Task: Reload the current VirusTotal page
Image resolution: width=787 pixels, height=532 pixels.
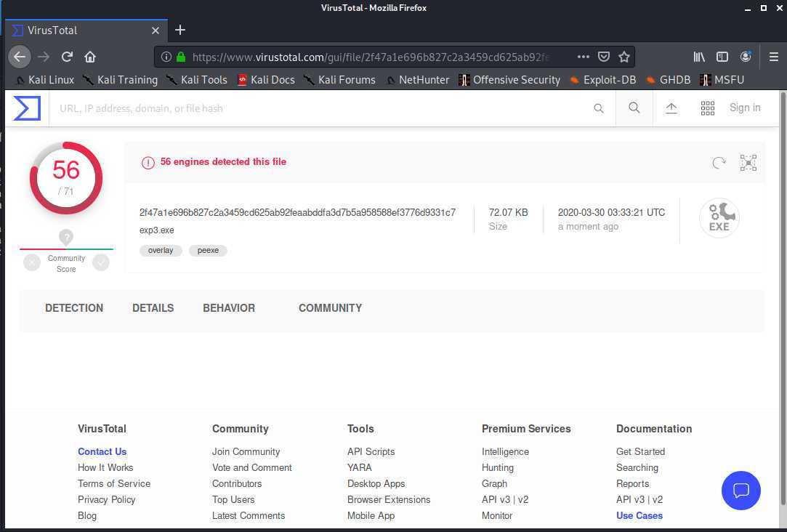Action: [68, 57]
